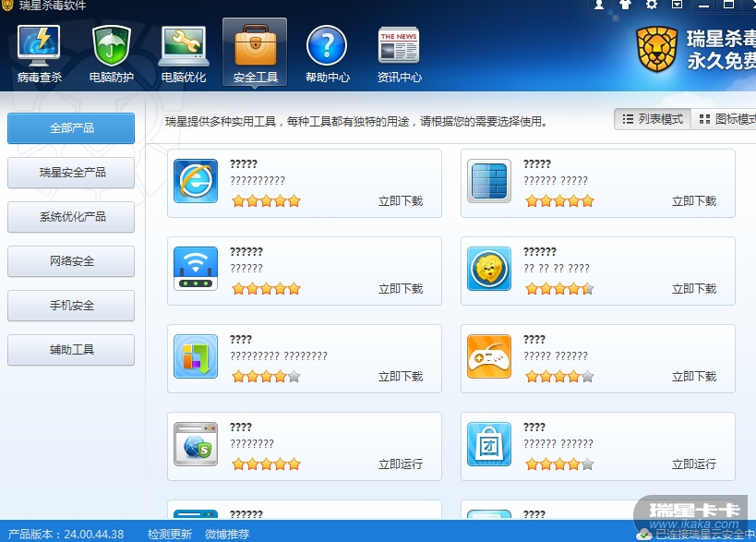Image resolution: width=756 pixels, height=542 pixels.
Task: Click the brick wall firewall icon
Action: [489, 181]
